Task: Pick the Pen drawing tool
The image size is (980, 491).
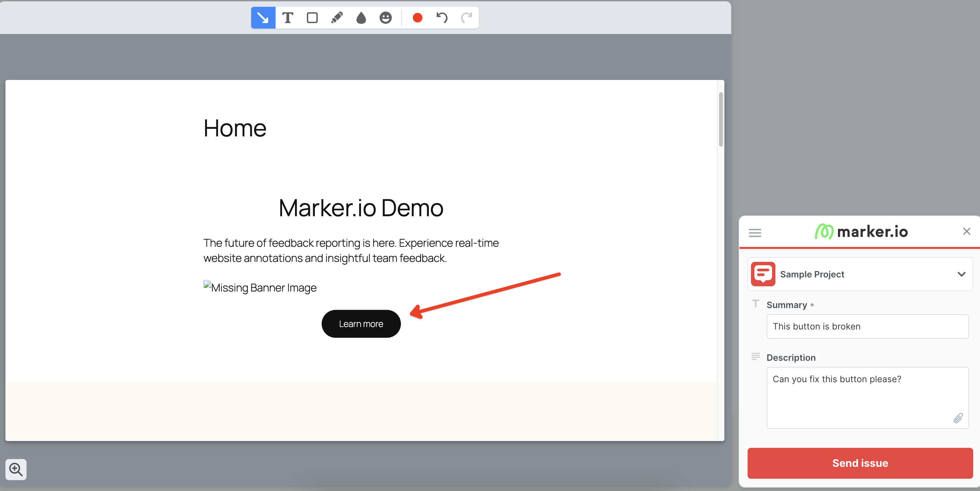Action: tap(337, 18)
